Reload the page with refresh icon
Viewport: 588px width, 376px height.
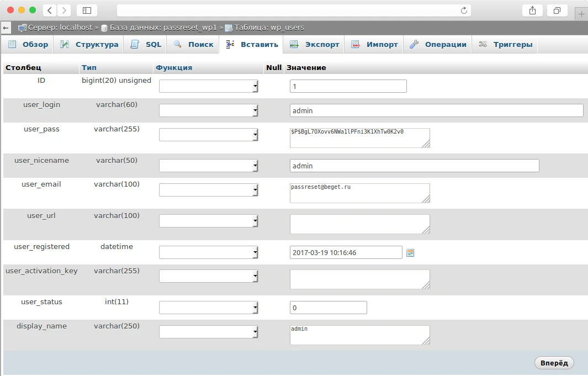point(464,10)
